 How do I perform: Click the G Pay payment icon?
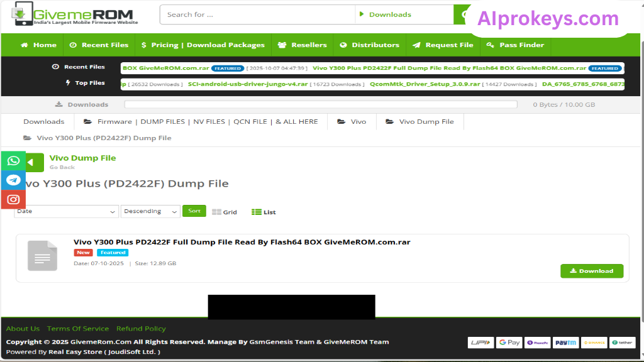click(509, 343)
